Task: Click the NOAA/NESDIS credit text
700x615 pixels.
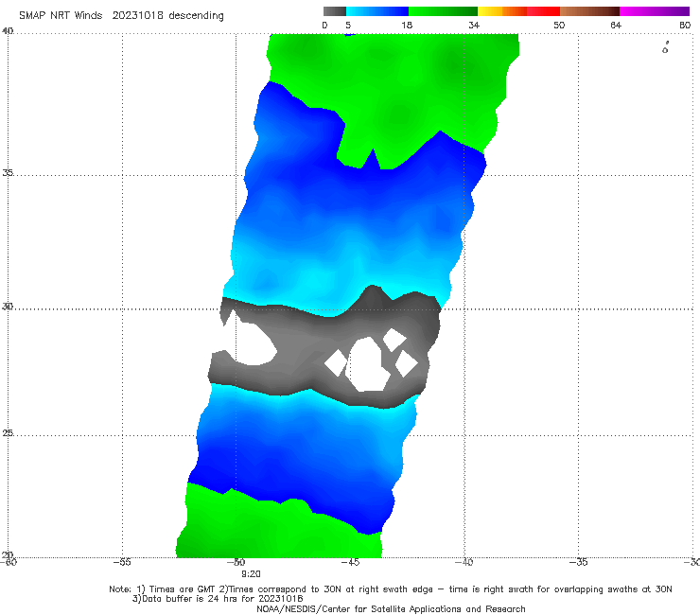Action: coord(391,609)
